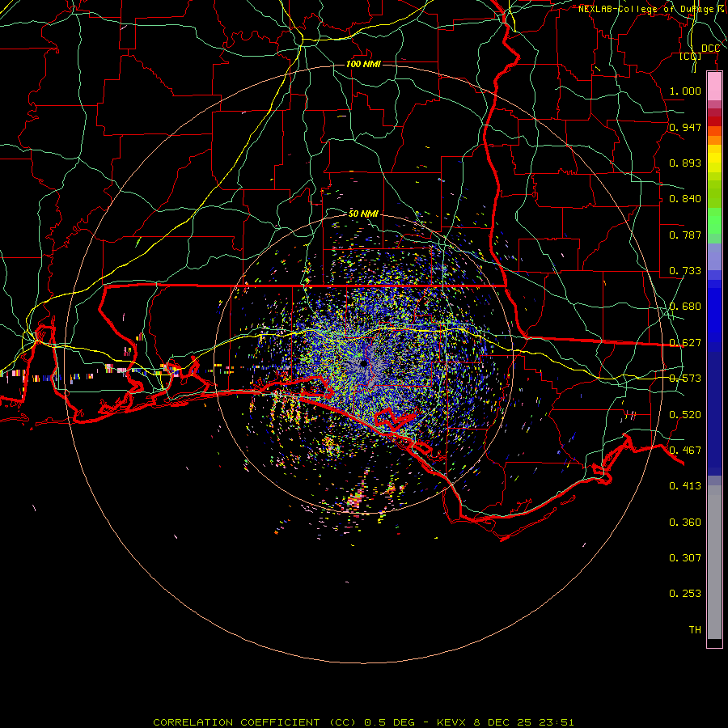Click the [CC] legend unit label
Screen dimensions: 728x728
[690, 56]
